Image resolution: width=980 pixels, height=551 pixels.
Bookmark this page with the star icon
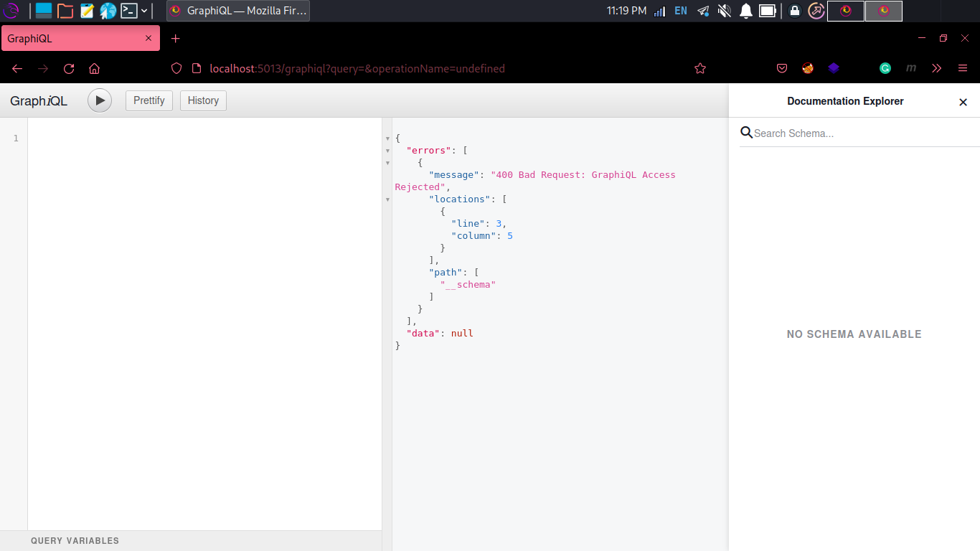click(700, 69)
